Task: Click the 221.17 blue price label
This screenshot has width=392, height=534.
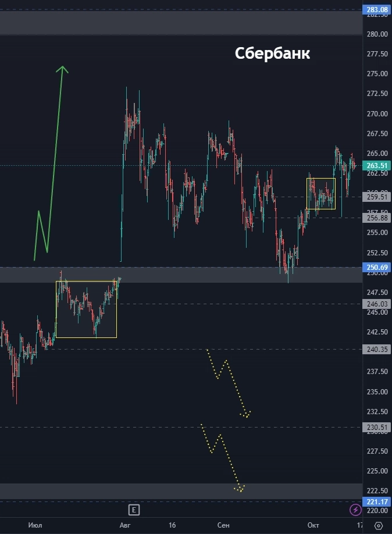Action: [x=377, y=501]
